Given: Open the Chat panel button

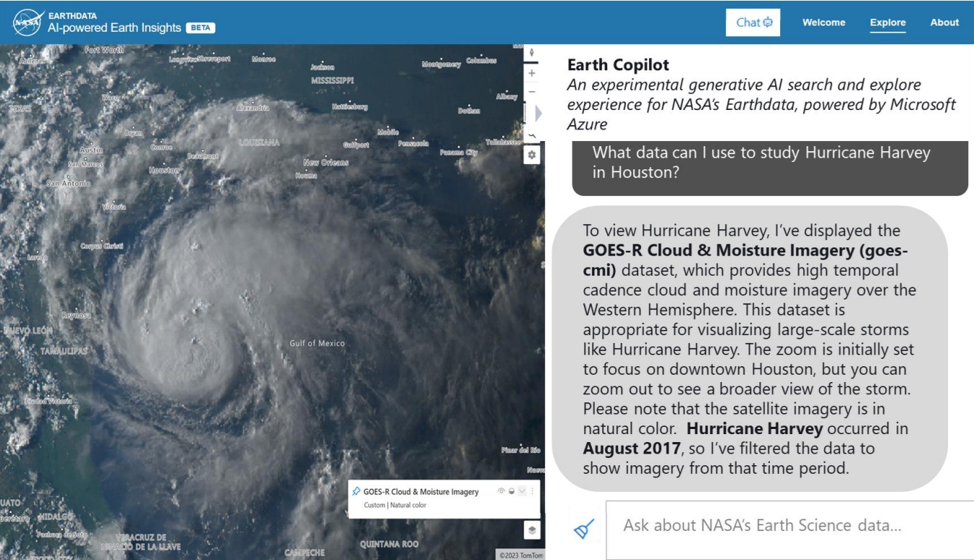Looking at the screenshot, I should tap(754, 22).
